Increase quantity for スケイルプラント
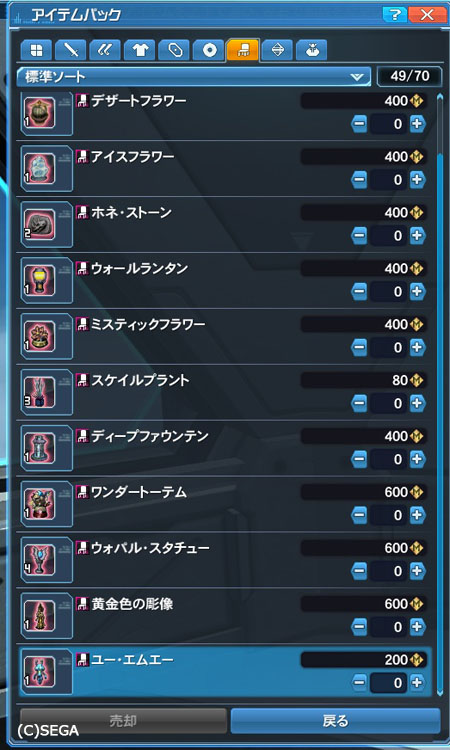This screenshot has width=450, height=750. (x=417, y=404)
